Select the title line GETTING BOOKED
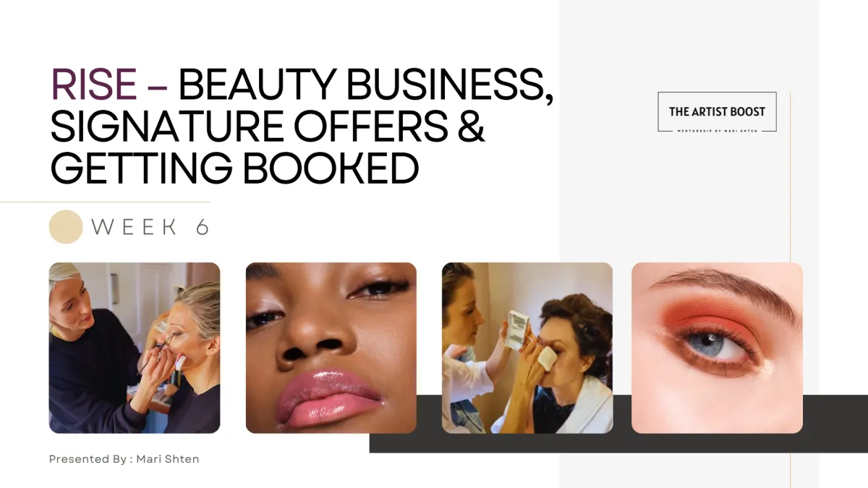The image size is (868, 488). [235, 168]
